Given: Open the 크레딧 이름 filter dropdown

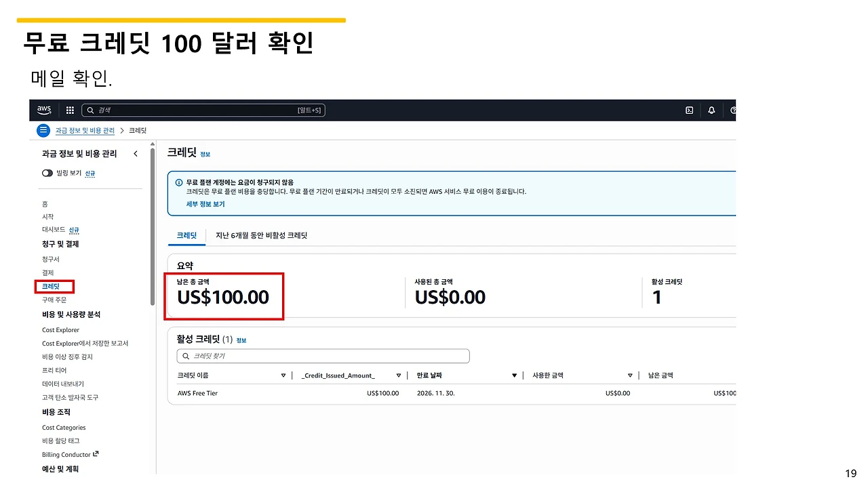Looking at the screenshot, I should [283, 375].
